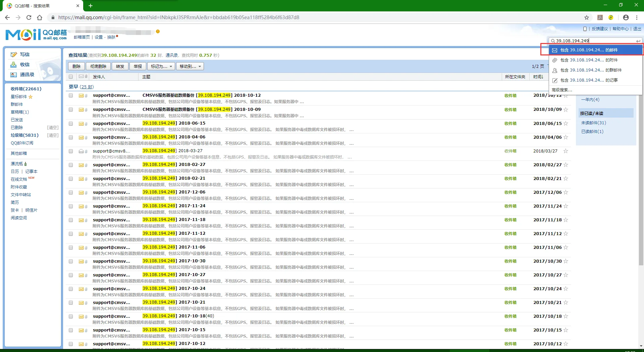Click the 删除 button
This screenshot has height=352, width=644.
tap(76, 67)
